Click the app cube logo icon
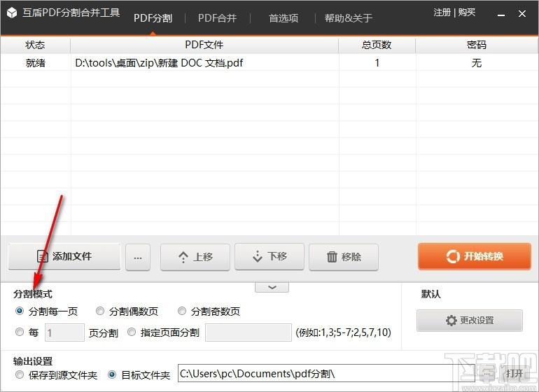Screen dimensions: 539x392 point(12,13)
